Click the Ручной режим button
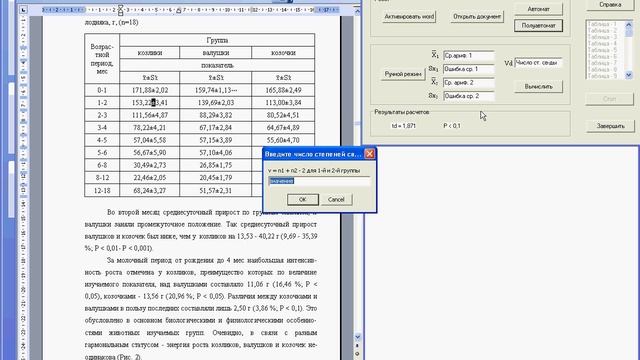Screen dimensions: 640x360 (x=403, y=74)
